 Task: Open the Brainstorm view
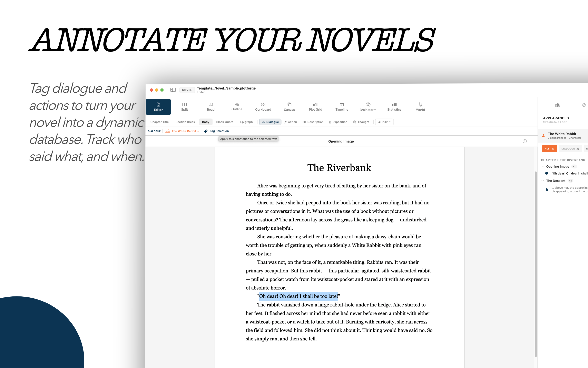[368, 107]
